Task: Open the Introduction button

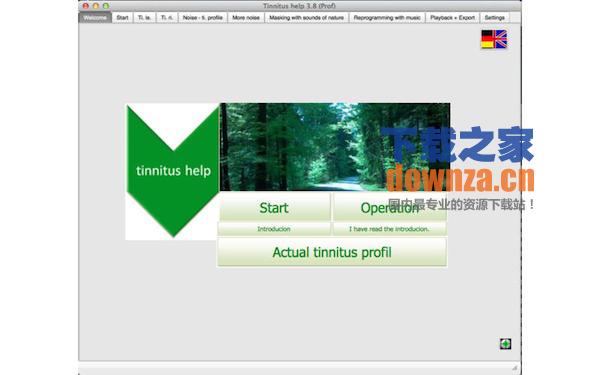Action: pos(274,229)
